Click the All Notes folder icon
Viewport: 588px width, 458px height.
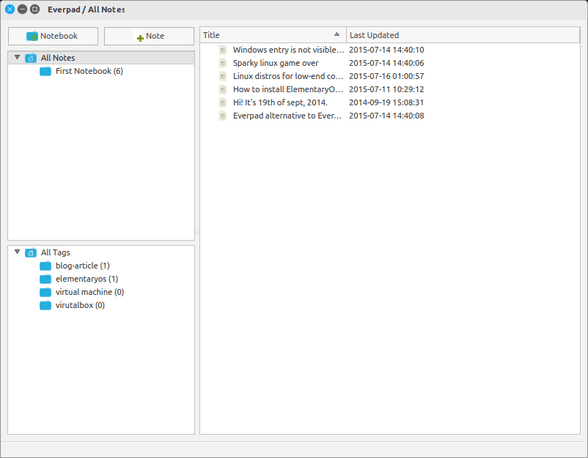click(x=31, y=58)
